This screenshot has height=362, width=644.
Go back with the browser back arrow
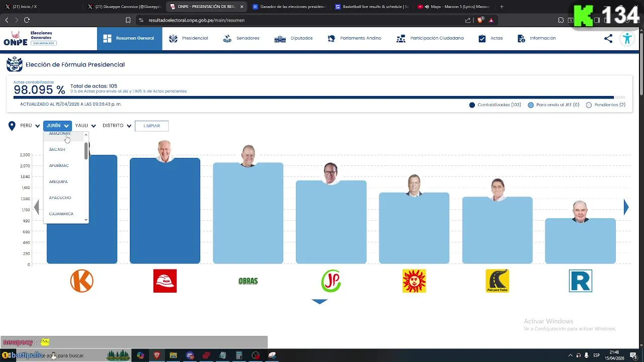pos(7,20)
